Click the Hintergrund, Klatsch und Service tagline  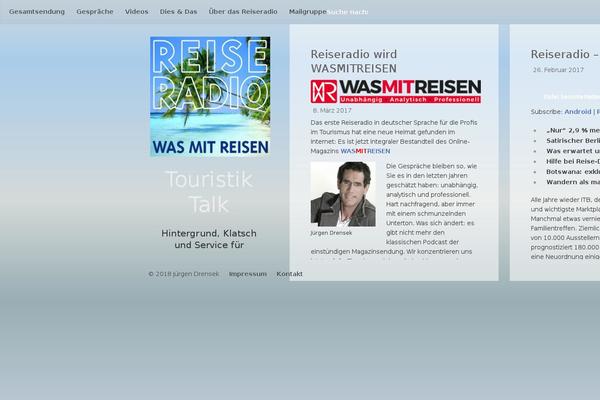209,239
